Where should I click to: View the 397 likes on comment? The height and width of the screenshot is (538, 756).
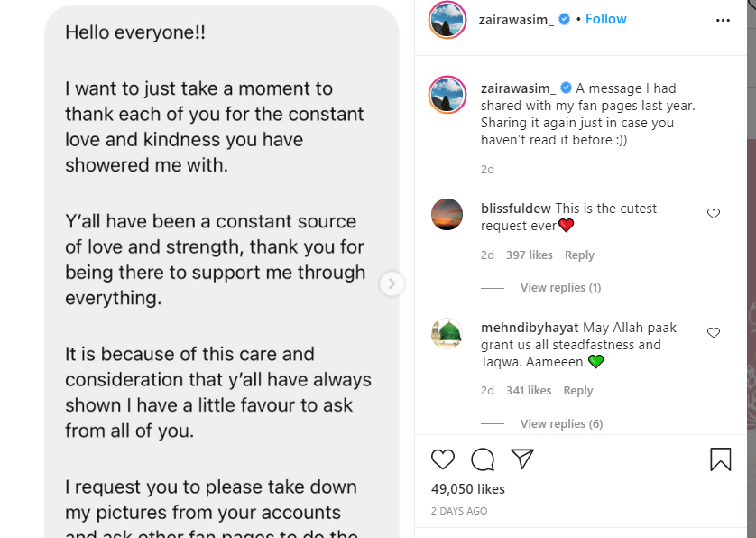click(x=530, y=255)
